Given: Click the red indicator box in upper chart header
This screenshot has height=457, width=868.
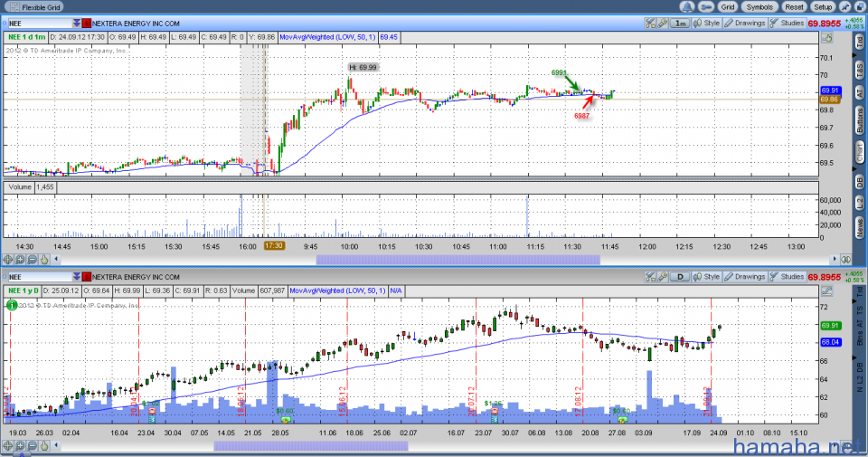Looking at the screenshot, I should coord(87,24).
